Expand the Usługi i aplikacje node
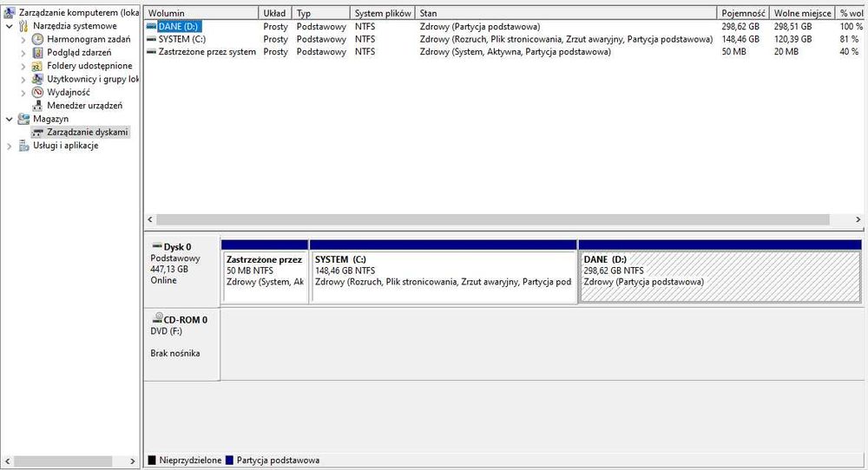The image size is (868, 470). click(x=10, y=146)
